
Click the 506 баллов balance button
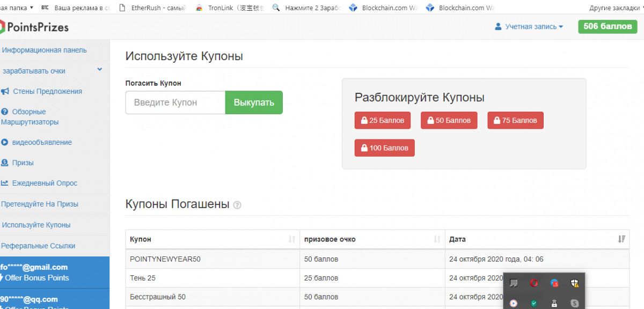click(x=608, y=26)
